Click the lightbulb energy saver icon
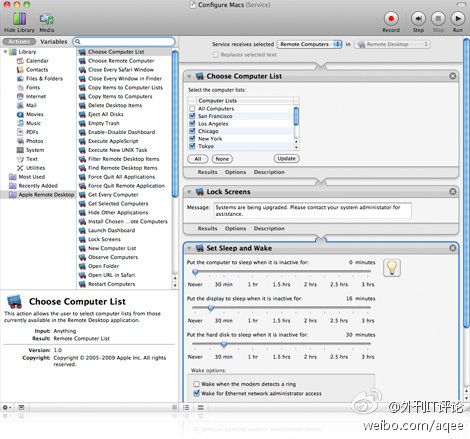Screen dimensions: 470x439 click(x=392, y=268)
